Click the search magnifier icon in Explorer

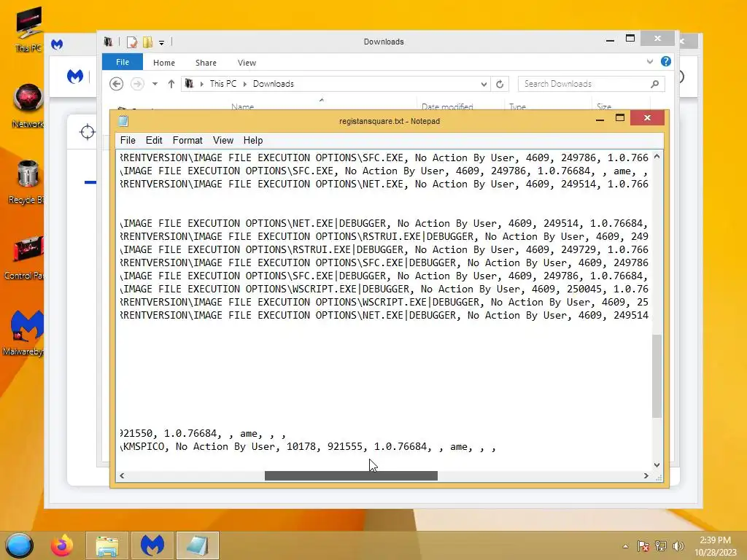tap(655, 84)
